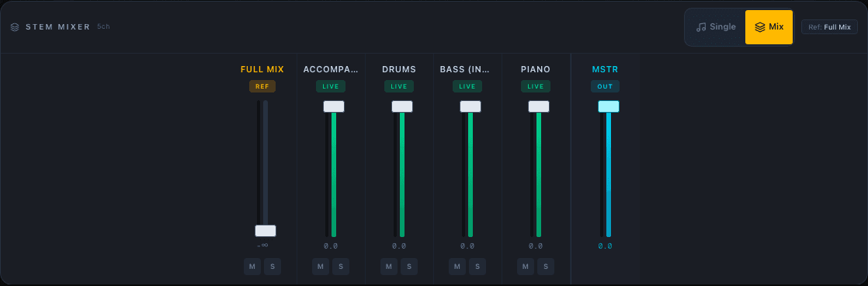Screen dimensions: 868x286
Task: Click the 0.0 value under Piano fader
Action: 535,246
